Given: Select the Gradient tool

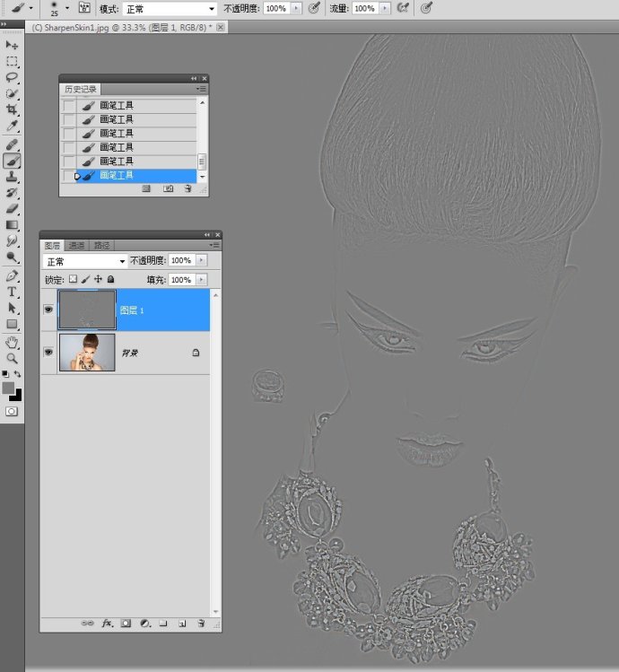Looking at the screenshot, I should click(x=12, y=225).
